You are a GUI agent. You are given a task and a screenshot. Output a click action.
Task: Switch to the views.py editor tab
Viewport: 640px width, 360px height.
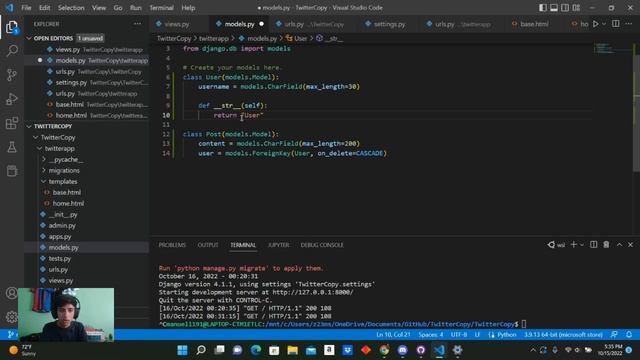(177, 24)
